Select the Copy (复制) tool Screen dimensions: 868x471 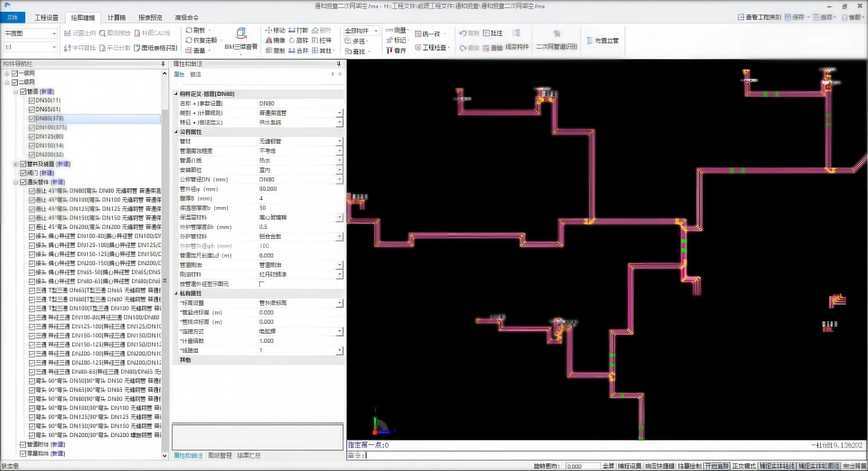click(x=275, y=51)
